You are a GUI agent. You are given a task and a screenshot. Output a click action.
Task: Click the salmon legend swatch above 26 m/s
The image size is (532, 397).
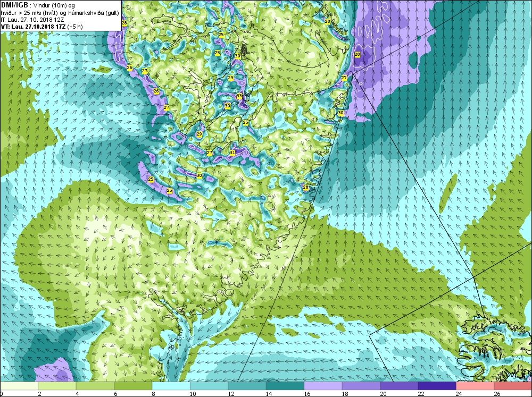click(513, 386)
